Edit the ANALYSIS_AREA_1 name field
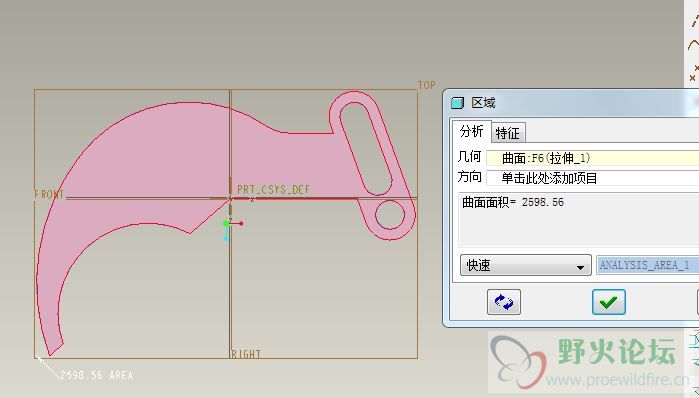This screenshot has width=699, height=398. pyautogui.click(x=648, y=265)
